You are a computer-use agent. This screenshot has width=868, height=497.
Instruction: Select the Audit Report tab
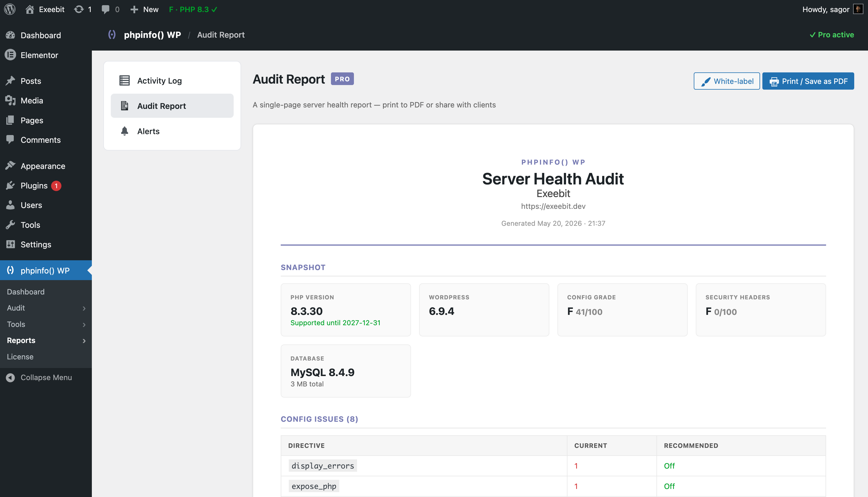click(x=172, y=106)
